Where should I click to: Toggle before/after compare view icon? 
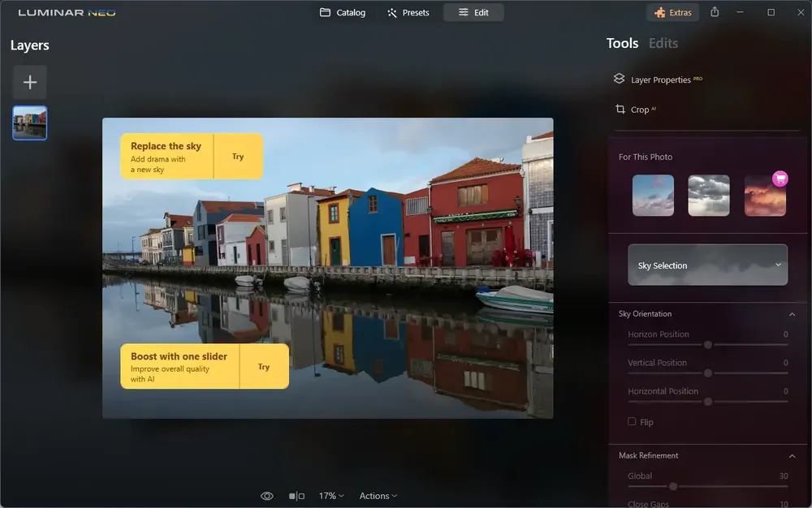296,496
